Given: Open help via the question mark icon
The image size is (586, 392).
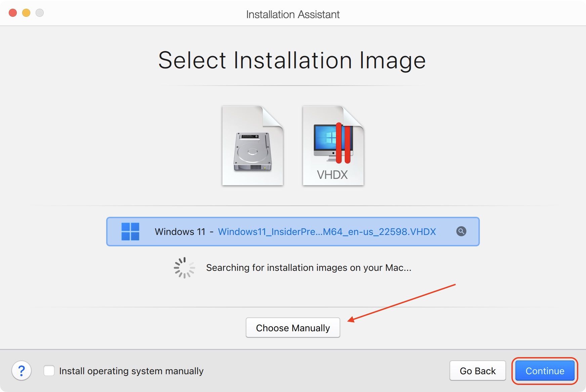Looking at the screenshot, I should point(22,371).
